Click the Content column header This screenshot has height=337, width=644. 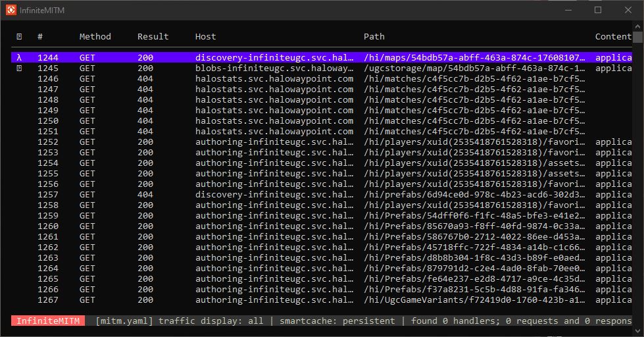point(613,37)
